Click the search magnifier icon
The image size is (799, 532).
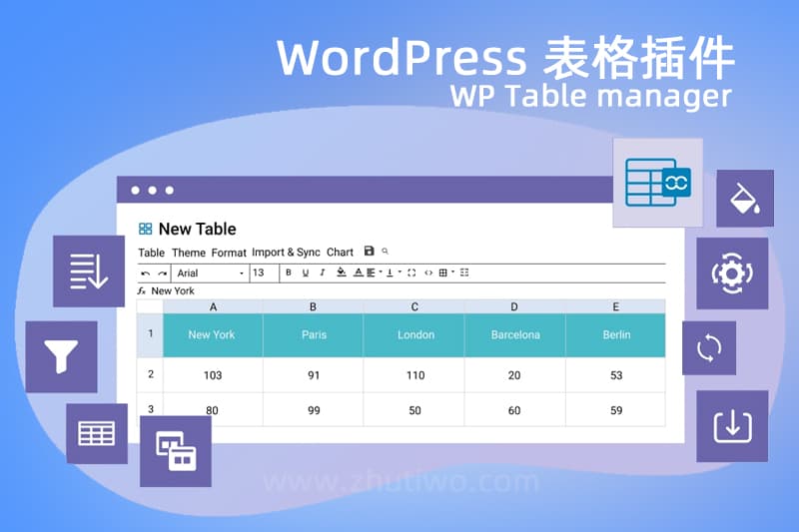tap(386, 252)
